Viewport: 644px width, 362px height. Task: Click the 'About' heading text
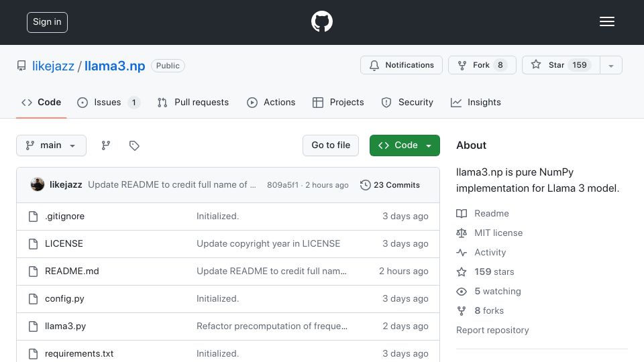[471, 145]
